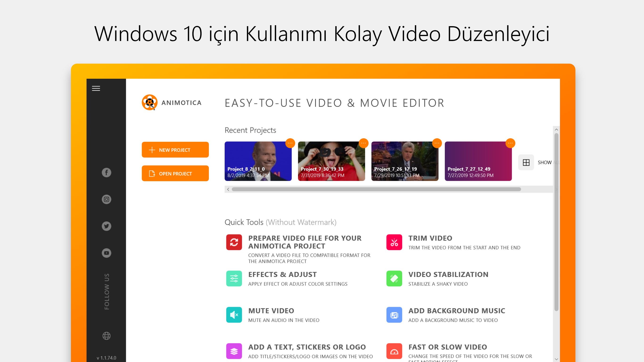The width and height of the screenshot is (644, 362).
Task: Click the horizontal scrollbar left arrow
Action: pyautogui.click(x=228, y=189)
